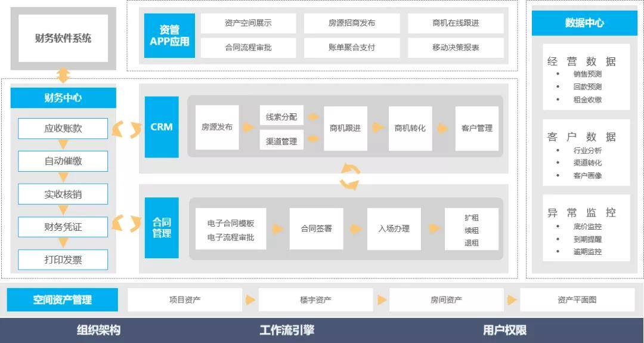Click arrow between 商机跟进 and 商机转化
Image resolution: width=644 pixels, height=343 pixels.
tap(377, 128)
